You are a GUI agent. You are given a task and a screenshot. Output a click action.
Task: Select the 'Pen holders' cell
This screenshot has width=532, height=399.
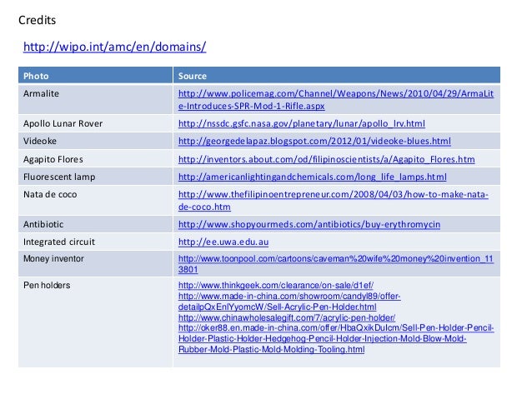(x=95, y=322)
